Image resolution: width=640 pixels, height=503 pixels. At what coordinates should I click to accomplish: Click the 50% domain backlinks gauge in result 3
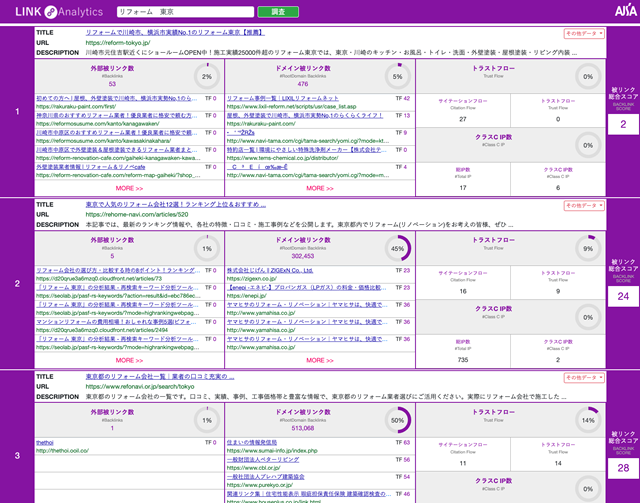[398, 420]
